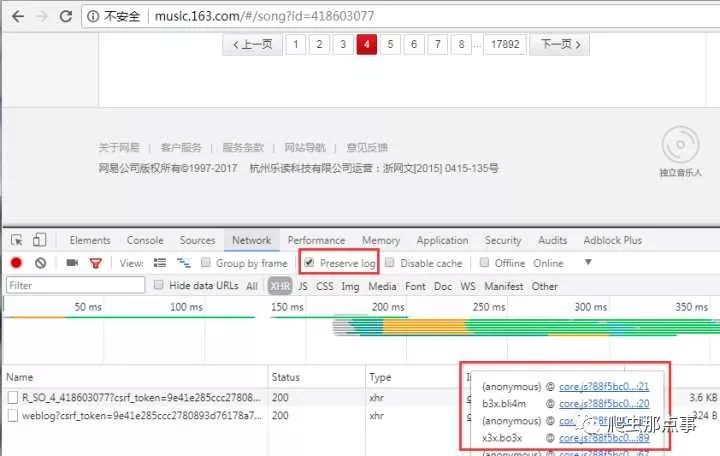Switch to the Console tab
The width and height of the screenshot is (720, 456).
point(145,240)
